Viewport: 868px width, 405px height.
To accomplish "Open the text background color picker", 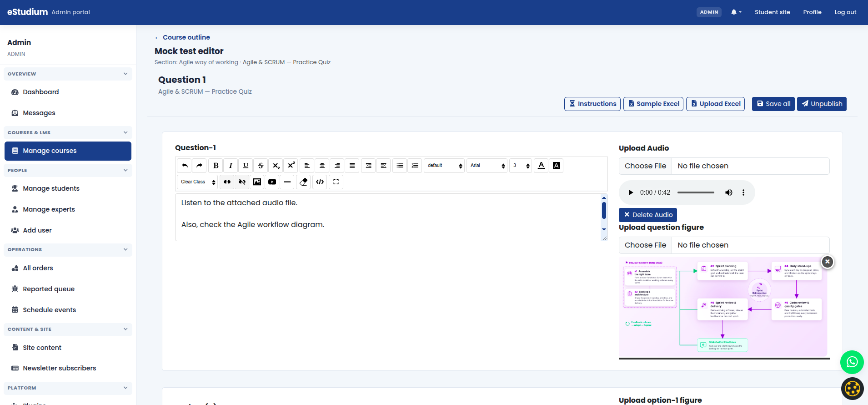I will tap(556, 166).
